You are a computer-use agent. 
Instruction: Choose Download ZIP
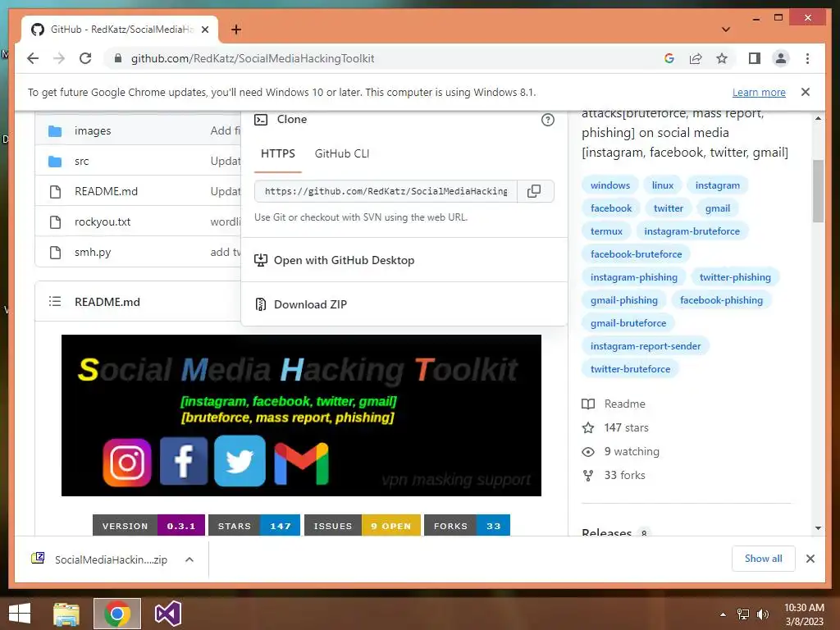click(300, 304)
